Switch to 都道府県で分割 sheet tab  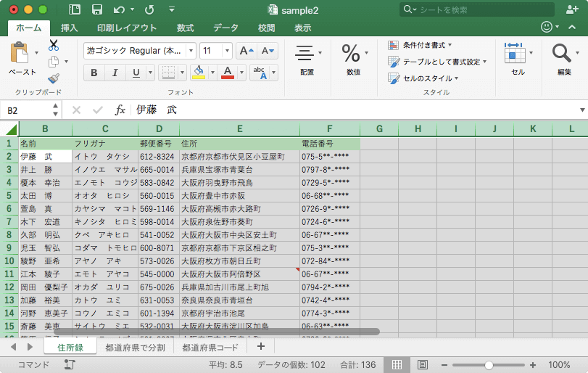pyautogui.click(x=135, y=348)
